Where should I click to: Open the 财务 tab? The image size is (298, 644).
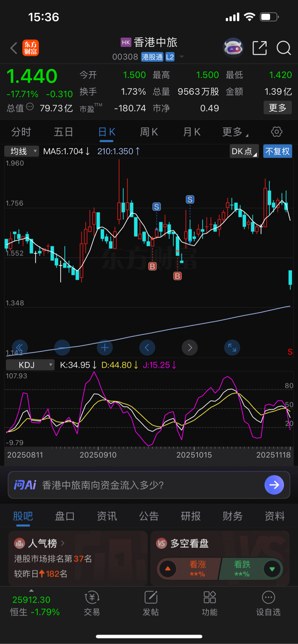point(233,516)
